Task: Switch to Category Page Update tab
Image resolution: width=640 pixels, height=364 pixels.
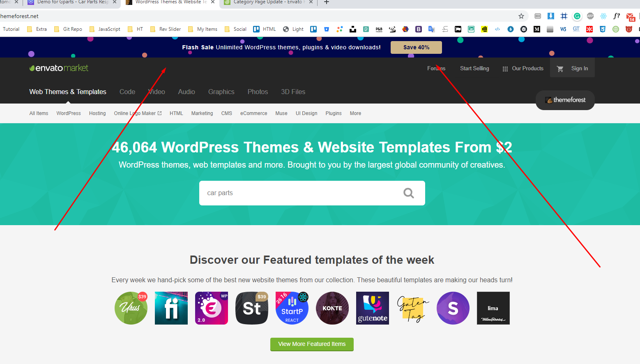Action: tap(268, 2)
